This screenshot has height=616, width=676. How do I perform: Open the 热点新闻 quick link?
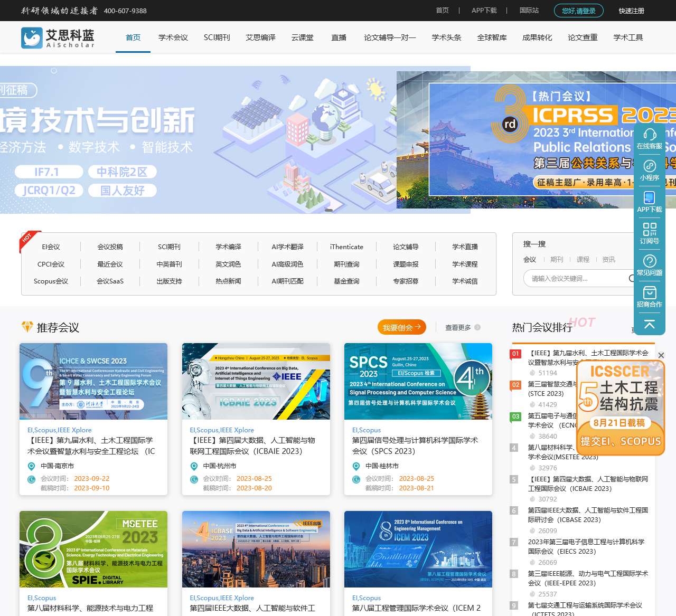[x=228, y=281]
